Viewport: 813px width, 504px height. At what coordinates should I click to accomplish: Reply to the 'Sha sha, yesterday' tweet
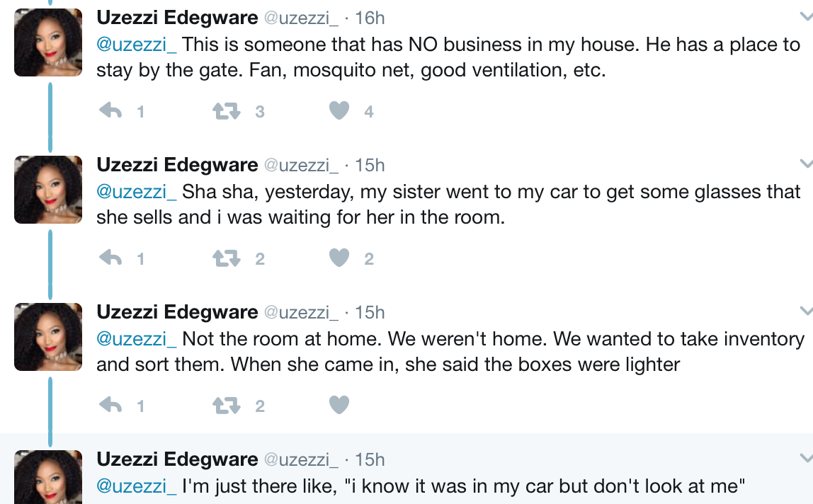pos(111,258)
